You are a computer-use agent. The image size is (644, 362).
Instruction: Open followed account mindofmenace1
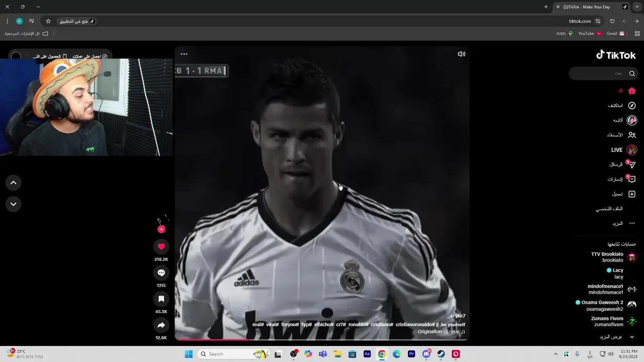(612, 289)
